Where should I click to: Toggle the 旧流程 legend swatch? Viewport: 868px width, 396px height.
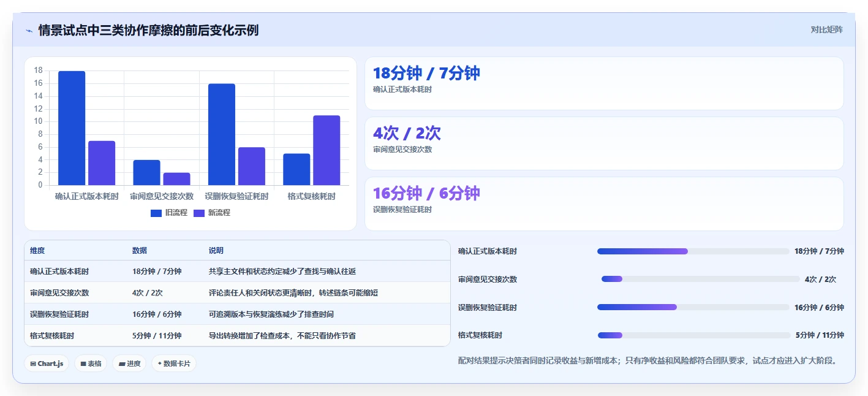[156, 213]
